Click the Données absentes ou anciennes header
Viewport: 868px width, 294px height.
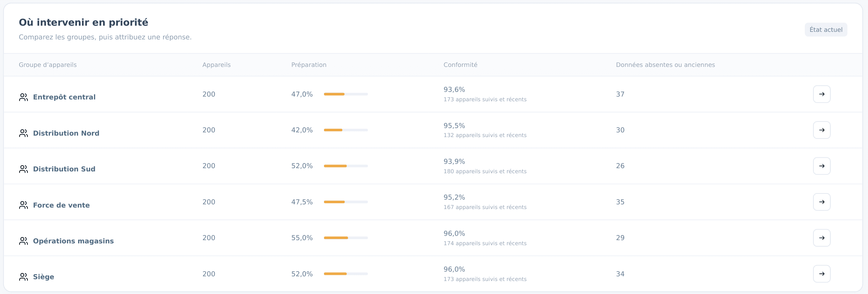665,65
